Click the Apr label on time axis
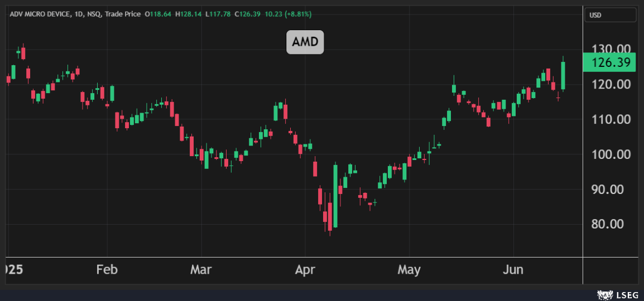This screenshot has width=644, height=301. coord(305,270)
